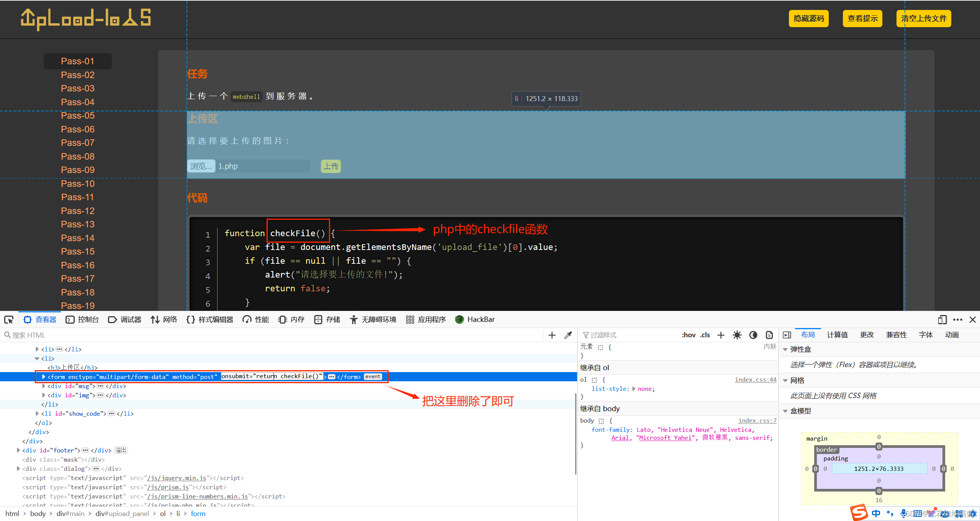Click responsive design mode icon
This screenshot has height=521, width=980.
point(942,320)
